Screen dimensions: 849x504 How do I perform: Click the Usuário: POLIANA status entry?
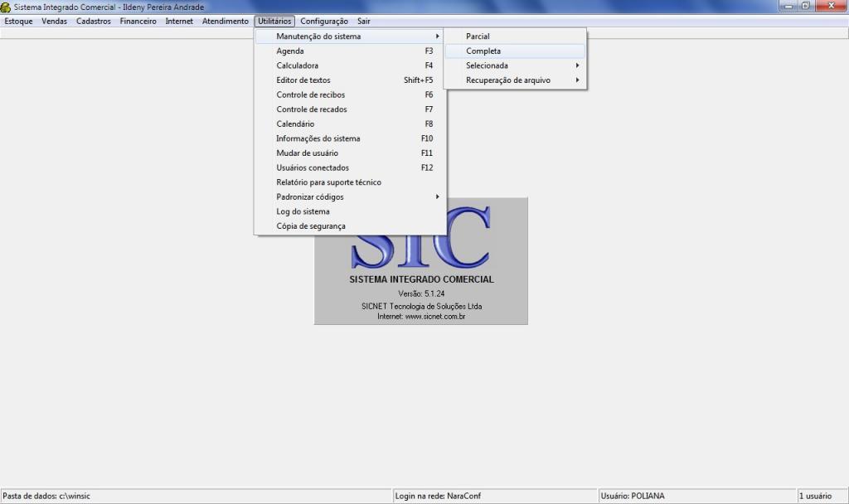697,496
